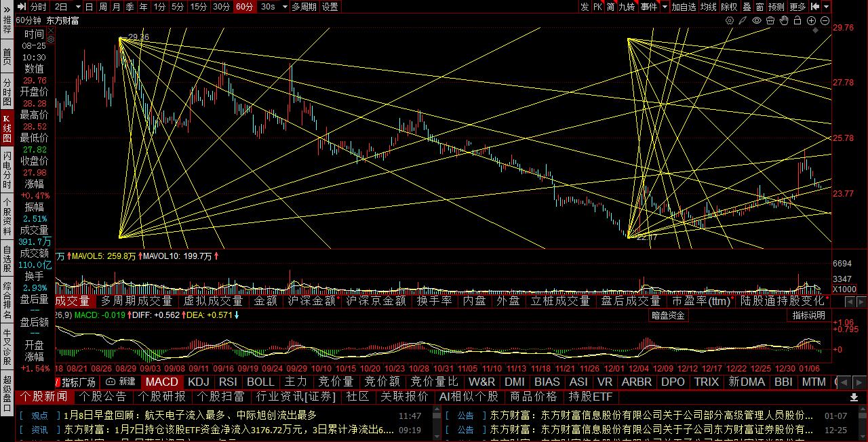Select the 季 quarterly period

tap(130, 7)
